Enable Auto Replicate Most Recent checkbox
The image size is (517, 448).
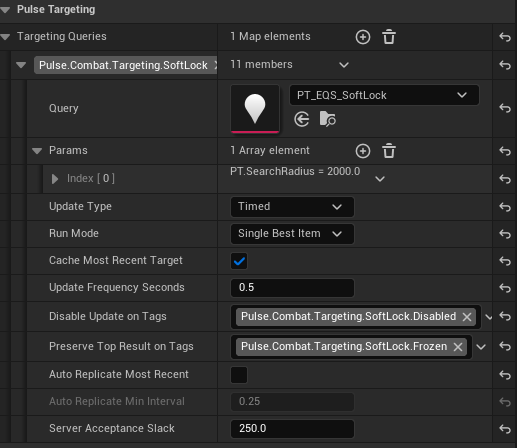coord(239,375)
